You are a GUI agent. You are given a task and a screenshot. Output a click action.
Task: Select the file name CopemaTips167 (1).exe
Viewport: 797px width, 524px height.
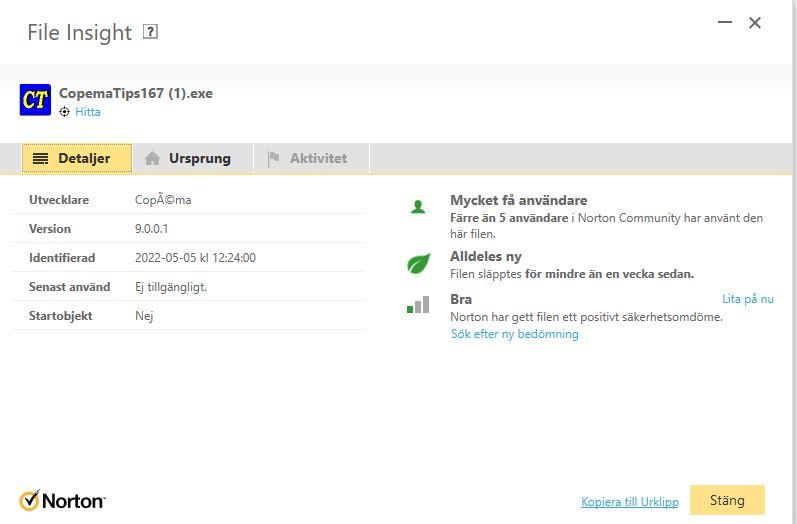point(136,94)
